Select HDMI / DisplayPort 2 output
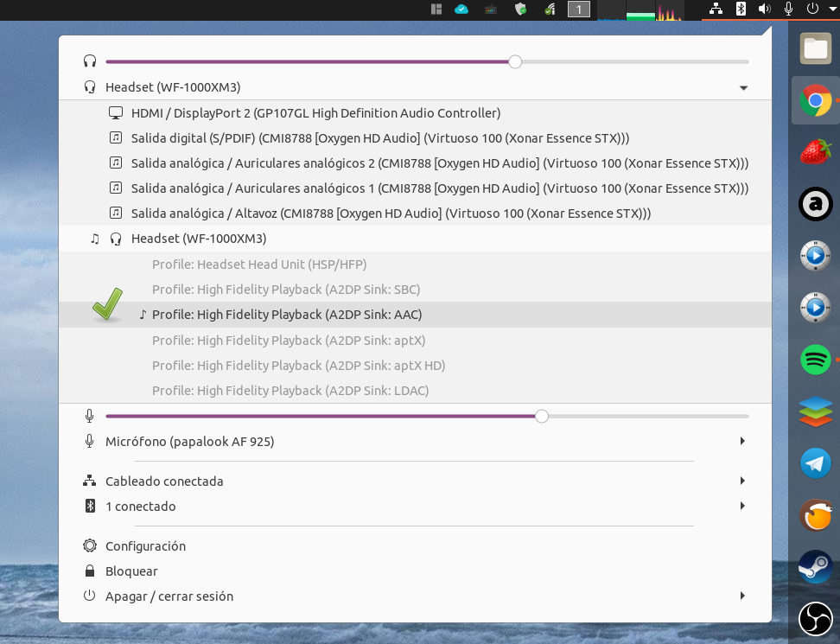 pos(415,113)
